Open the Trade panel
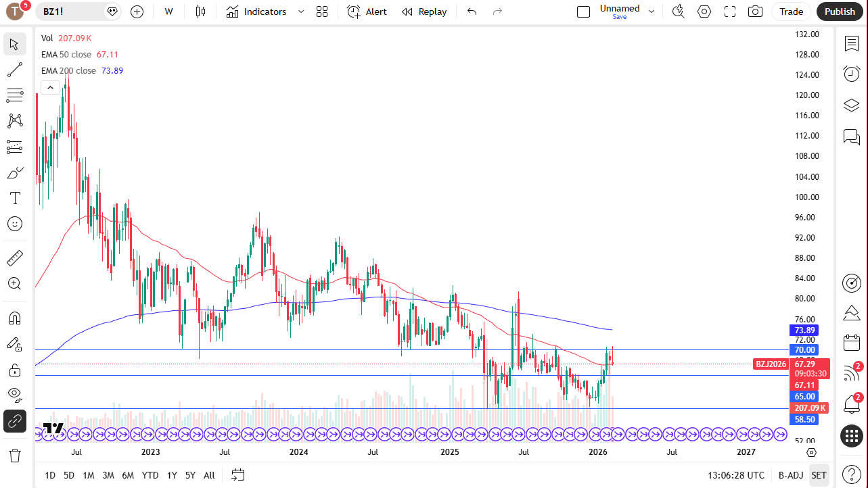Viewport: 868px width, 488px height. pyautogui.click(x=791, y=11)
